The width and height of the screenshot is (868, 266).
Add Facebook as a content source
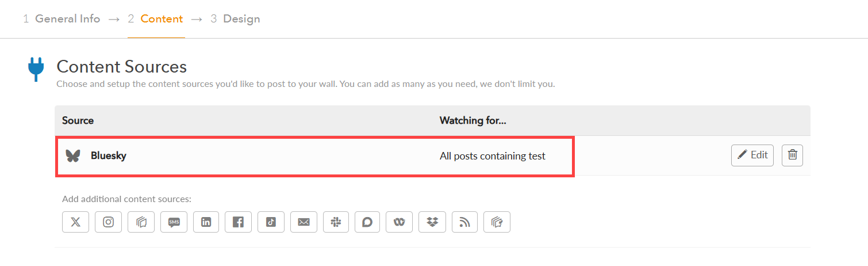coord(239,222)
